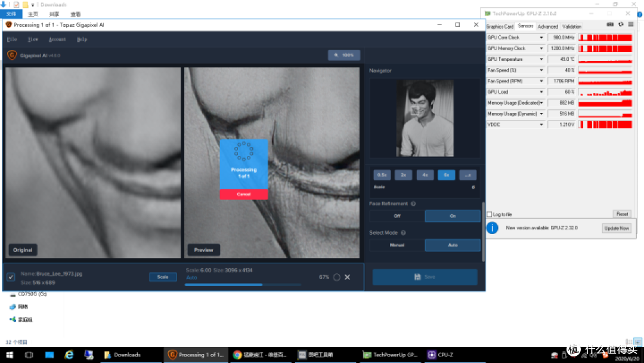The width and height of the screenshot is (644, 363).
Task: Select the 4x scale option
Action: [x=425, y=175]
